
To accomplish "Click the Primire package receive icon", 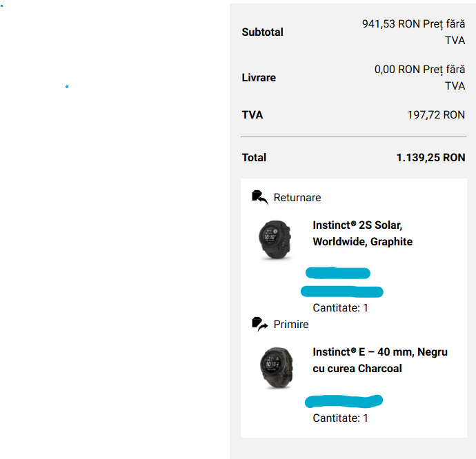I will tap(260, 325).
